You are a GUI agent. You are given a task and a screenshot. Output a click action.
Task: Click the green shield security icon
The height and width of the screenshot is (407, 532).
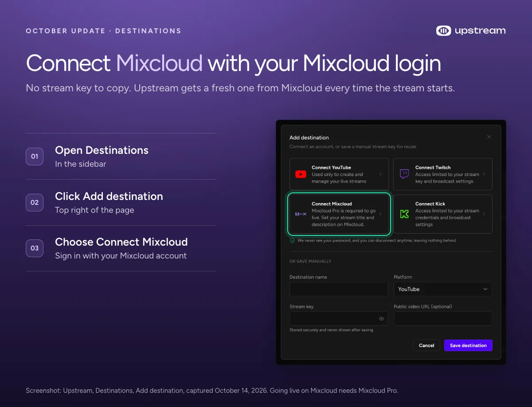coord(292,240)
